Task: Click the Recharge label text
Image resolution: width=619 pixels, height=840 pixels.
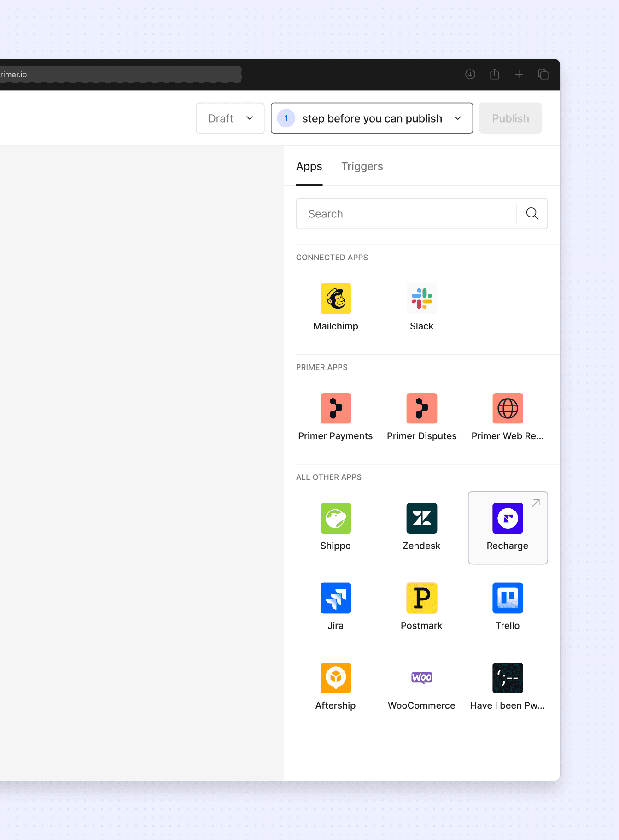Action: (508, 546)
